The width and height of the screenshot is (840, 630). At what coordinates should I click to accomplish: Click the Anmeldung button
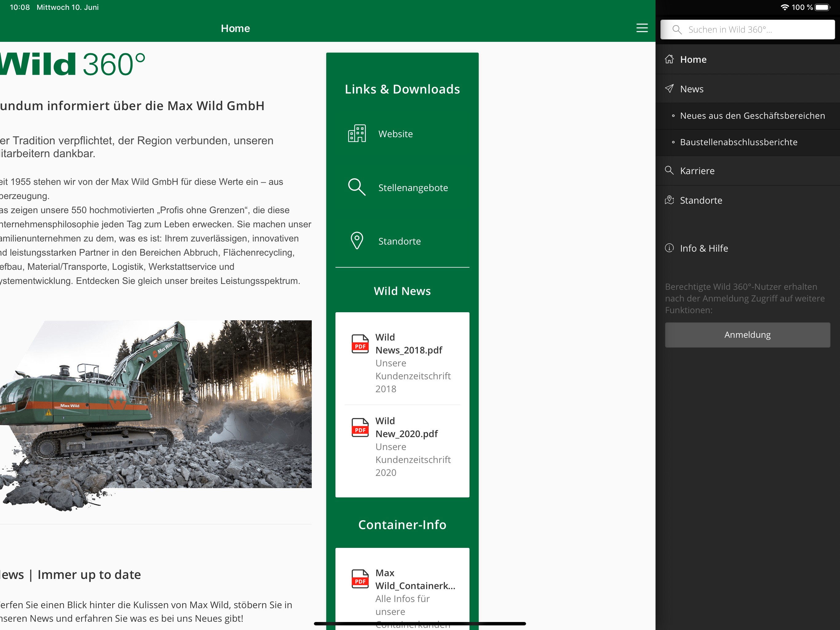click(747, 335)
